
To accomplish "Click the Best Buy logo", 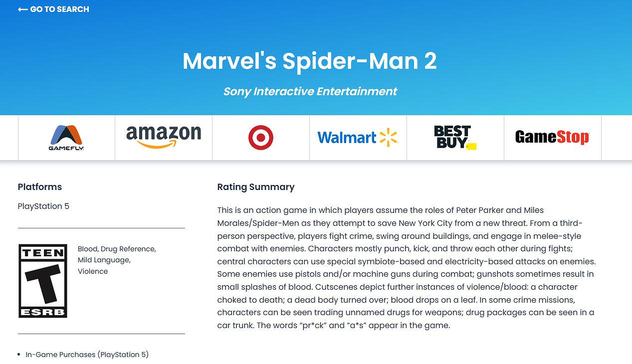I will [x=455, y=138].
